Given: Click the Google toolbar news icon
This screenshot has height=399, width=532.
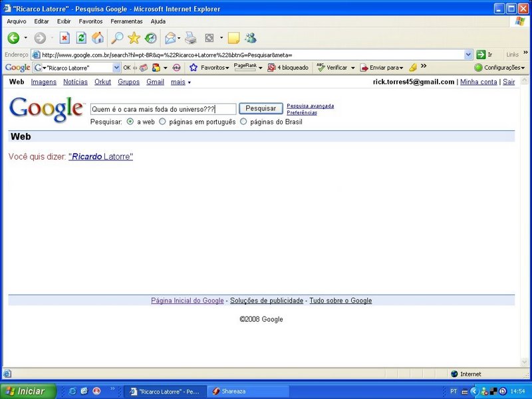Looking at the screenshot, I should click(144, 68).
